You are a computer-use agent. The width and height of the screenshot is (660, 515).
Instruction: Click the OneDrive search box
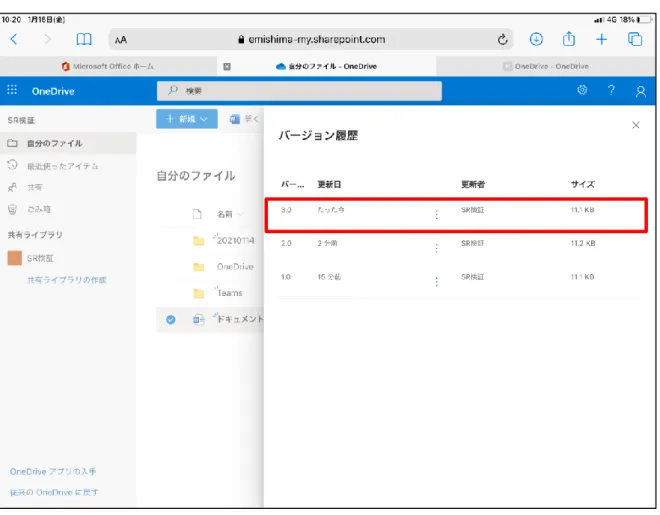coord(299,91)
